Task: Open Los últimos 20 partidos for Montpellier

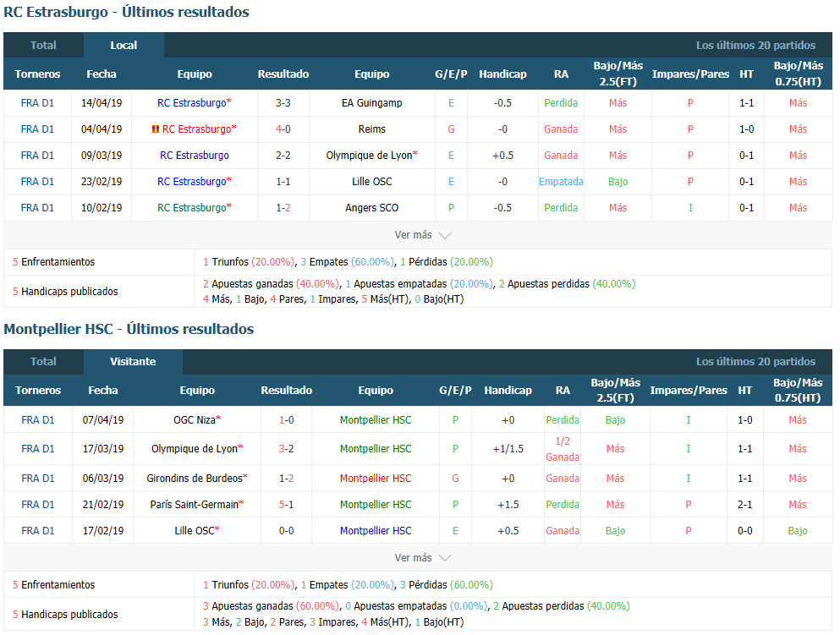Action: pos(755,362)
